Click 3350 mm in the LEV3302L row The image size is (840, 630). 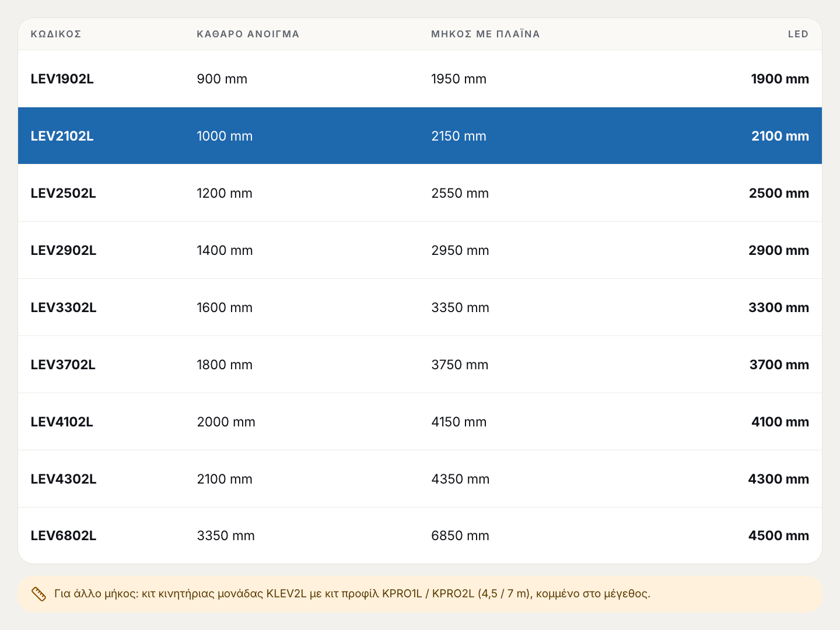[x=460, y=307]
